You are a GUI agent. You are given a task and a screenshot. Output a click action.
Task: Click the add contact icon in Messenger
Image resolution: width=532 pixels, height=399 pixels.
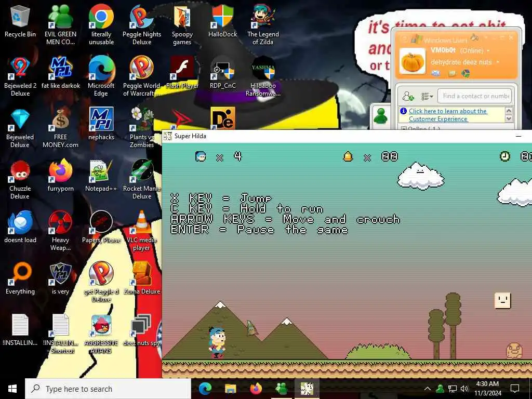coord(408,97)
